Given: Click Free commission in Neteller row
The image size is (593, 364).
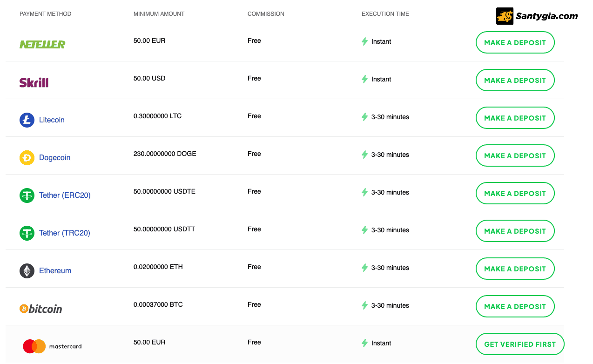Looking at the screenshot, I should coord(254,40).
